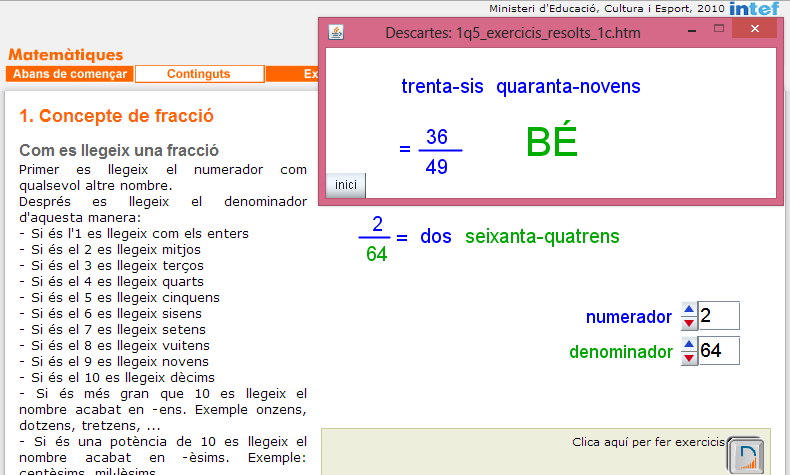Select the numerador input field
This screenshot has width=790, height=475.
click(x=718, y=316)
